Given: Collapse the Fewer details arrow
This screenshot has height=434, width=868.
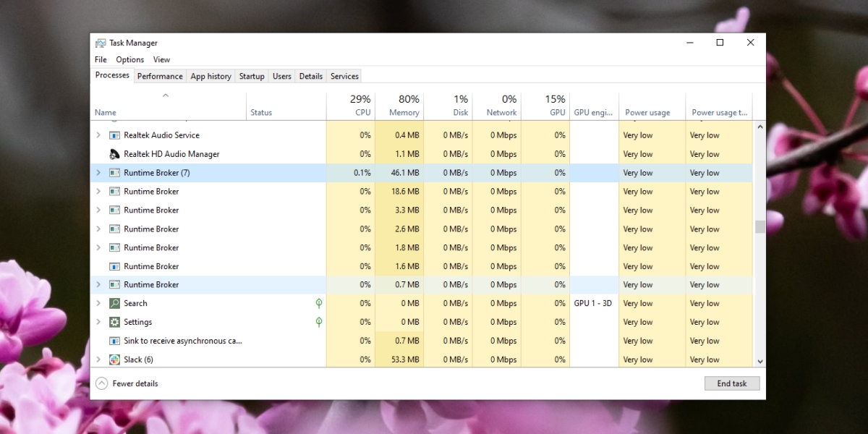Looking at the screenshot, I should (x=101, y=383).
